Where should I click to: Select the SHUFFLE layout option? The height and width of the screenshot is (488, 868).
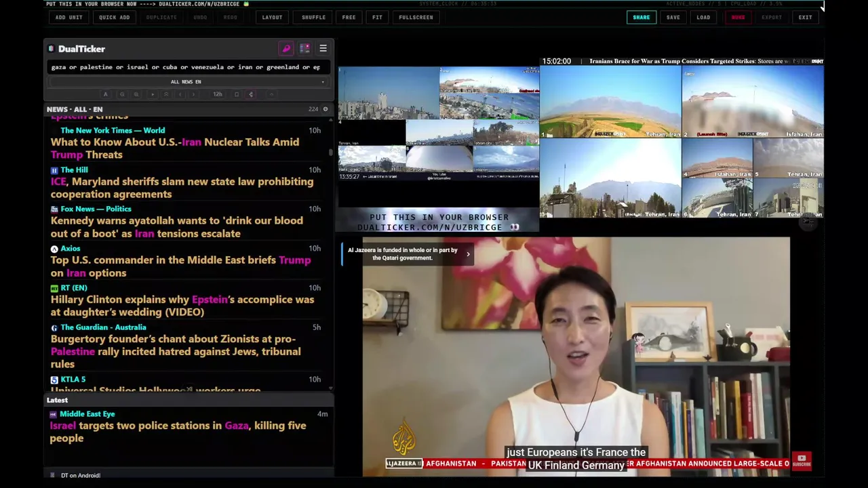point(313,17)
